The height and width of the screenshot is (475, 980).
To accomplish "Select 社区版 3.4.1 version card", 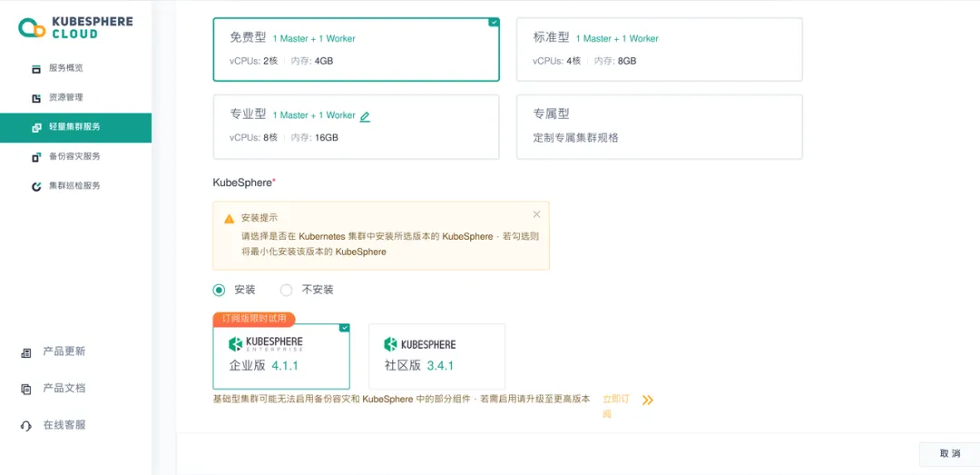I will (436, 357).
